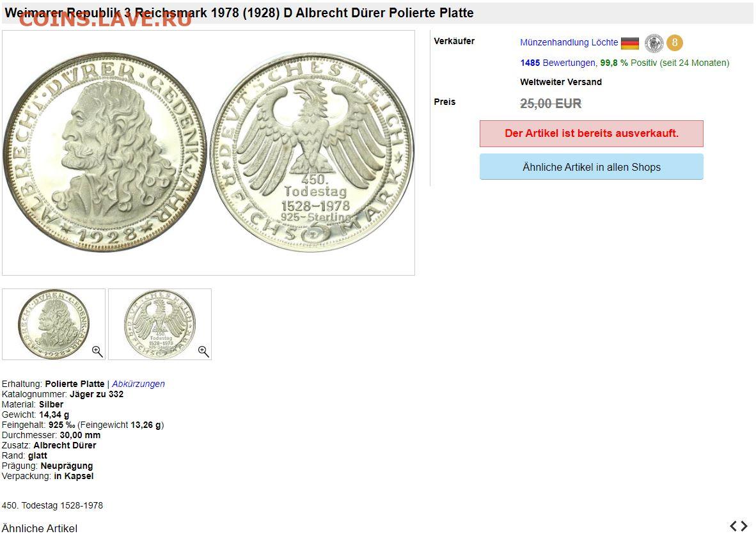756x536 pixels.
Task: Click the German flag icon beside seller name
Action: [629, 43]
